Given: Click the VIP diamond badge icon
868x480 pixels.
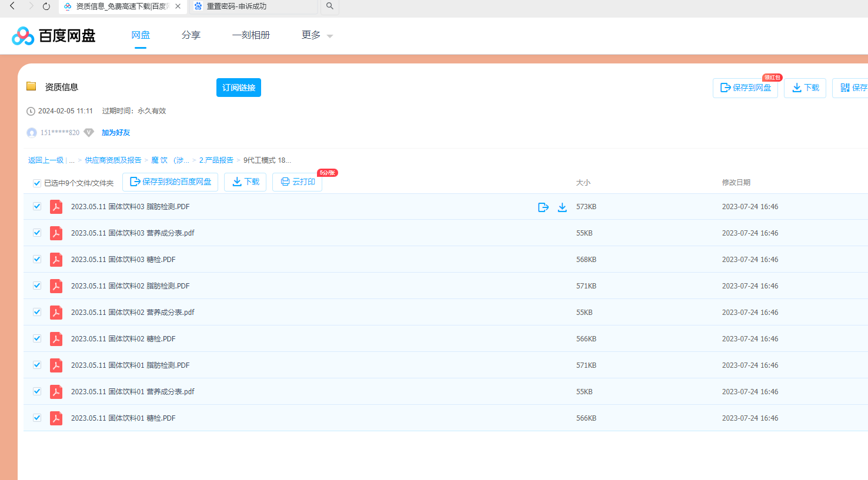Looking at the screenshot, I should pos(89,133).
